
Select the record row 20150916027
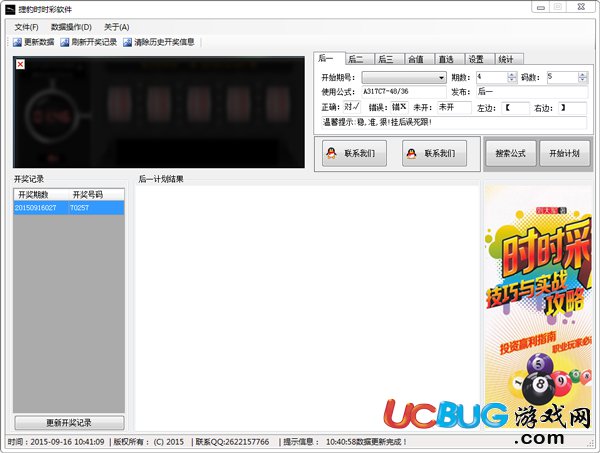pyautogui.click(x=69, y=208)
